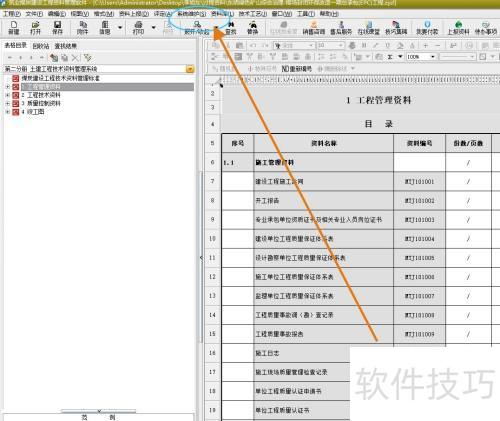The height and width of the screenshot is (421, 500).
Task: Open dropdown arrow next to Σ icon
Action: pos(400,57)
